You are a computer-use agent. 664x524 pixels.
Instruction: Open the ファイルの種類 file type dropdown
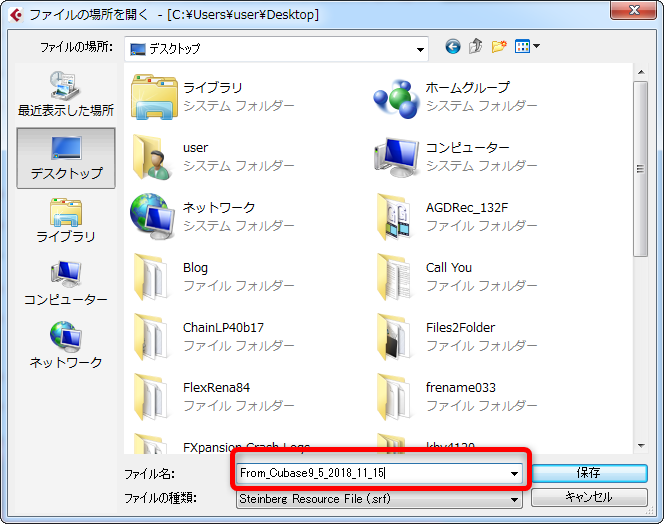click(x=379, y=499)
